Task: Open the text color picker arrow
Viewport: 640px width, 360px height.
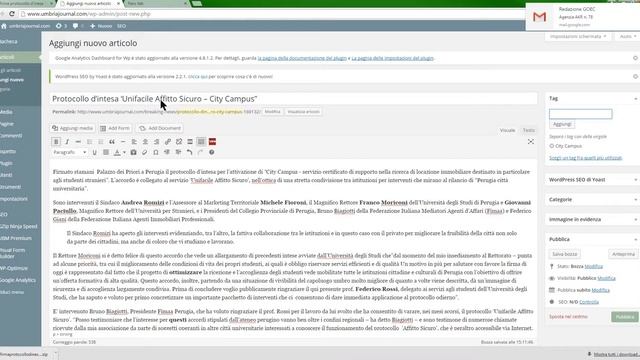Action: (124, 152)
